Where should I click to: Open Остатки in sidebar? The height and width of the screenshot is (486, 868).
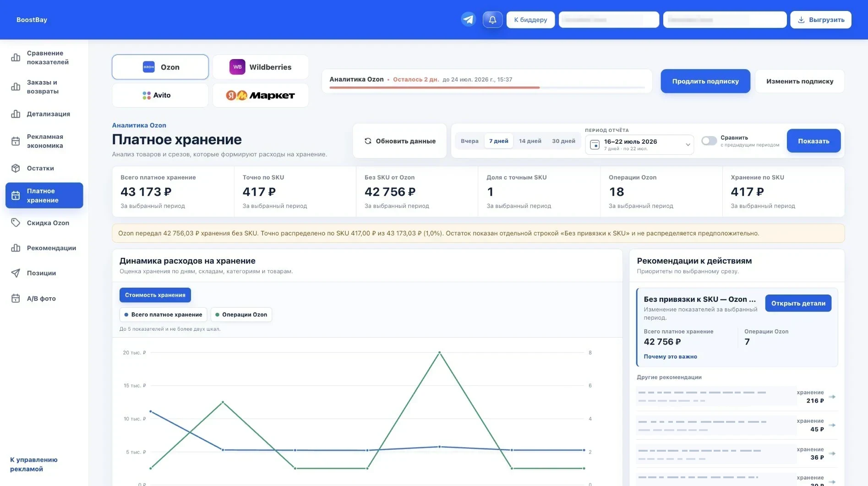44,168
